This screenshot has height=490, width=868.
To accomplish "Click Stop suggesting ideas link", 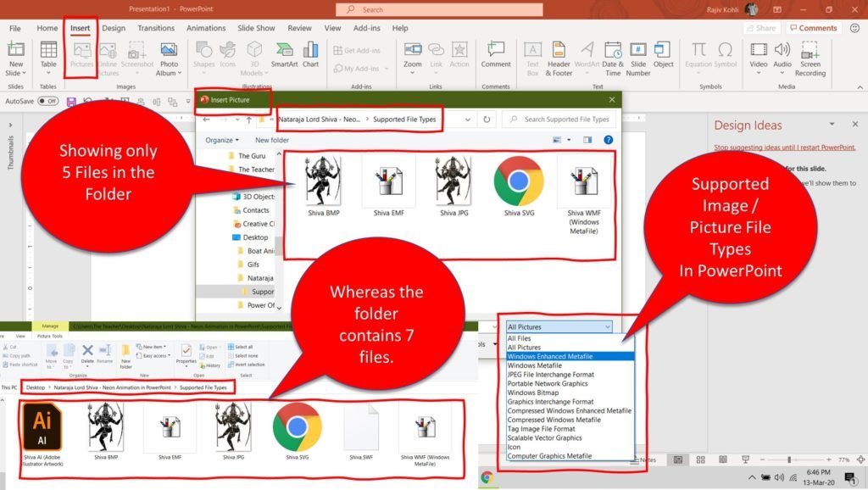I will click(784, 148).
